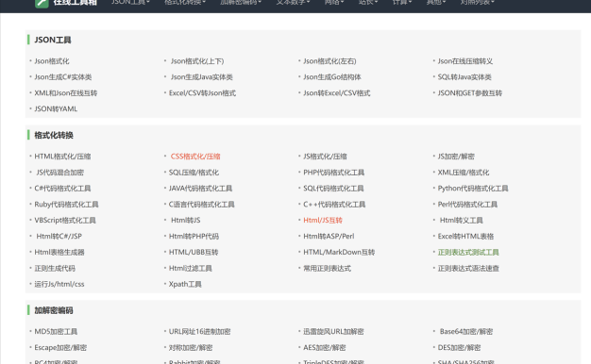
Task: Click HTML/UBB互转 link
Action: (194, 252)
